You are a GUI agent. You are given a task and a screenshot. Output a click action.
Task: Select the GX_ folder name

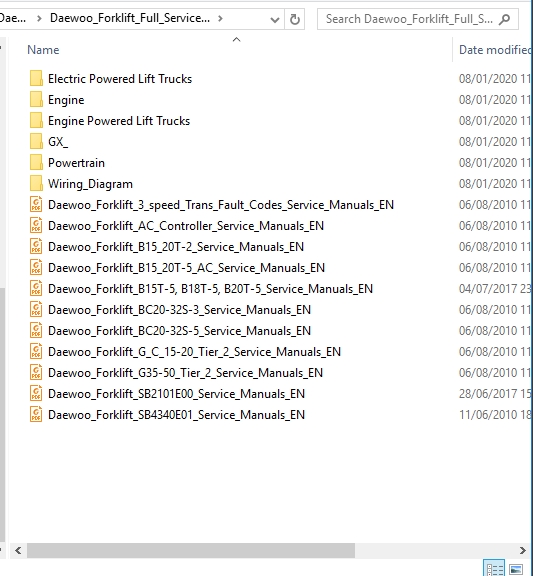click(58, 141)
